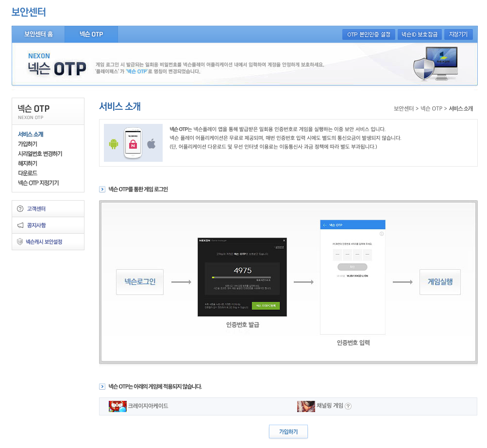Switch to the 넥슨 OTP tab
Viewport: 487px width, 448px height.
[x=91, y=34]
